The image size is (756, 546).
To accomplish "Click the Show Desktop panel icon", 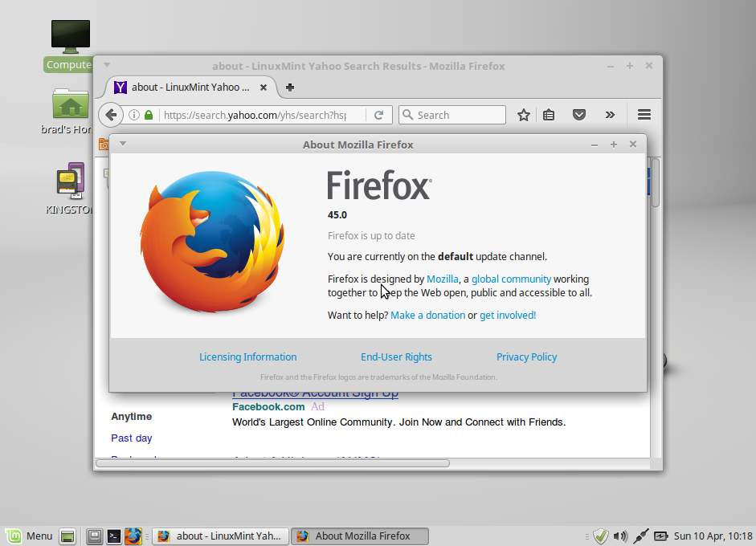I will [67, 536].
